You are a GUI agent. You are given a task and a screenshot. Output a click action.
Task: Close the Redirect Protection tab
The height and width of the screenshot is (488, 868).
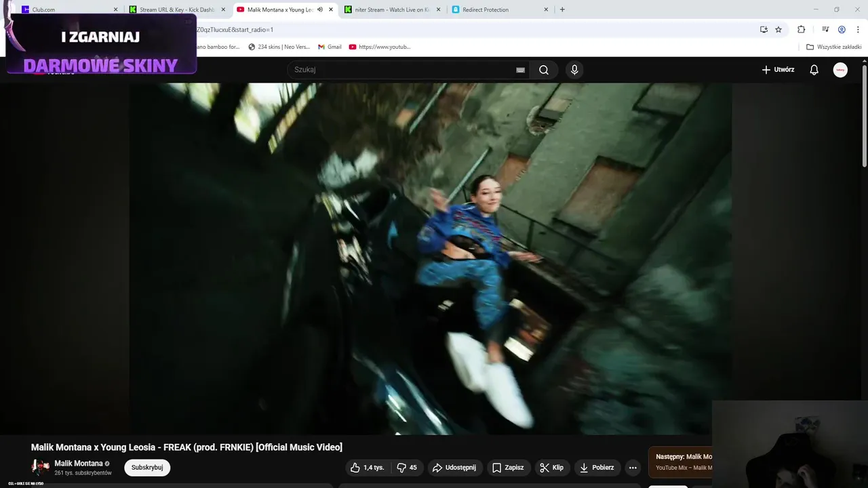pos(546,9)
